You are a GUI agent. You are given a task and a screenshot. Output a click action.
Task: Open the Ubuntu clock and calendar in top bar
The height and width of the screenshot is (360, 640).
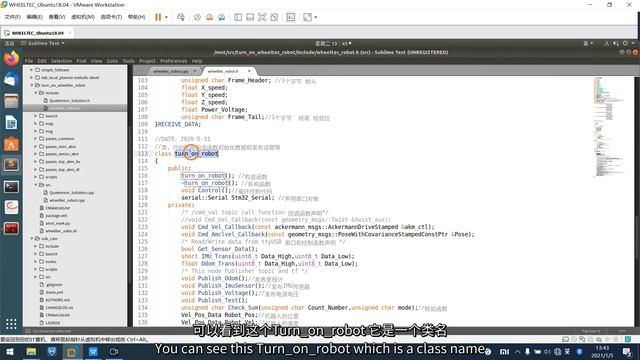pos(333,43)
